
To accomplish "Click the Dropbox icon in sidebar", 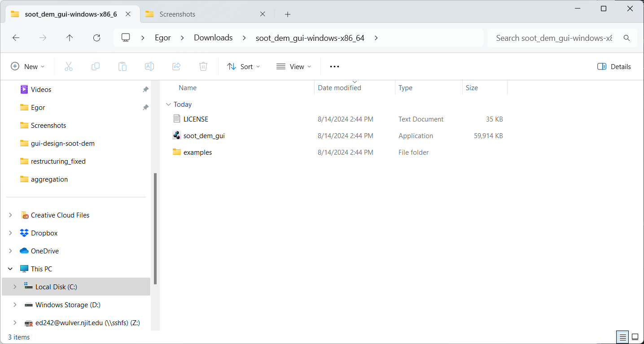I will tap(24, 233).
